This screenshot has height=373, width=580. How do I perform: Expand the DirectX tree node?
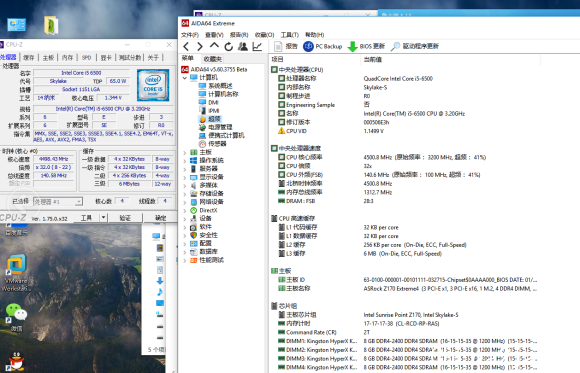point(185,211)
